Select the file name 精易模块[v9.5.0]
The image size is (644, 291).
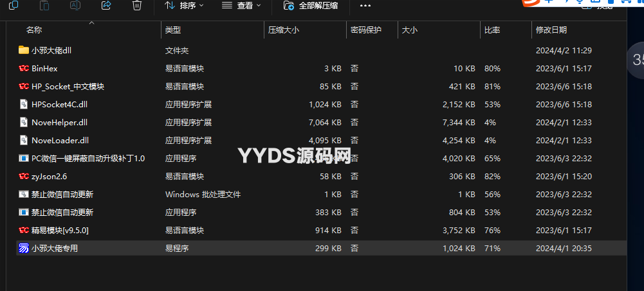60,231
